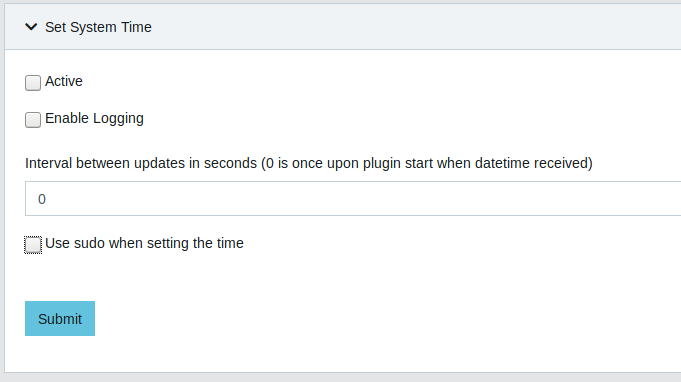Click the Set System Time panel title
Viewport: 681px width, 382px height.
(98, 27)
